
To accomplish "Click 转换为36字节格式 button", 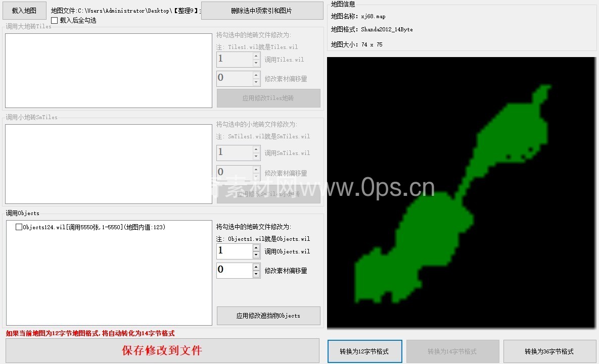I will pyautogui.click(x=549, y=351).
